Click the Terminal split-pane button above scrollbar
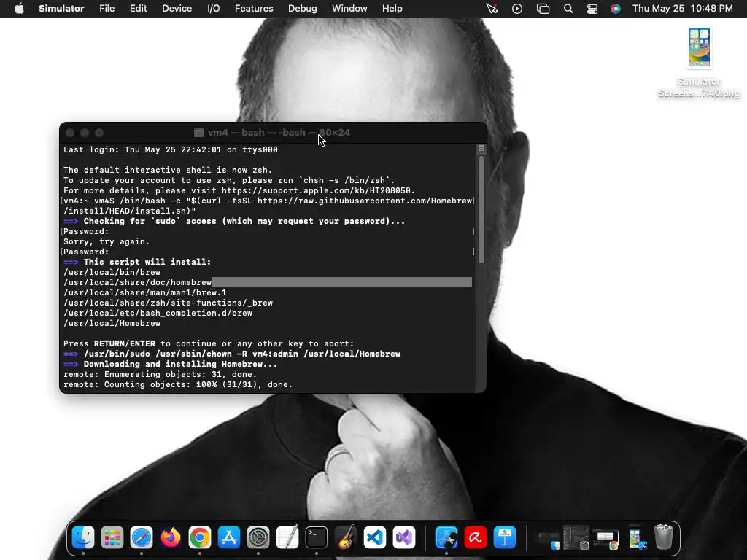 tap(481, 149)
